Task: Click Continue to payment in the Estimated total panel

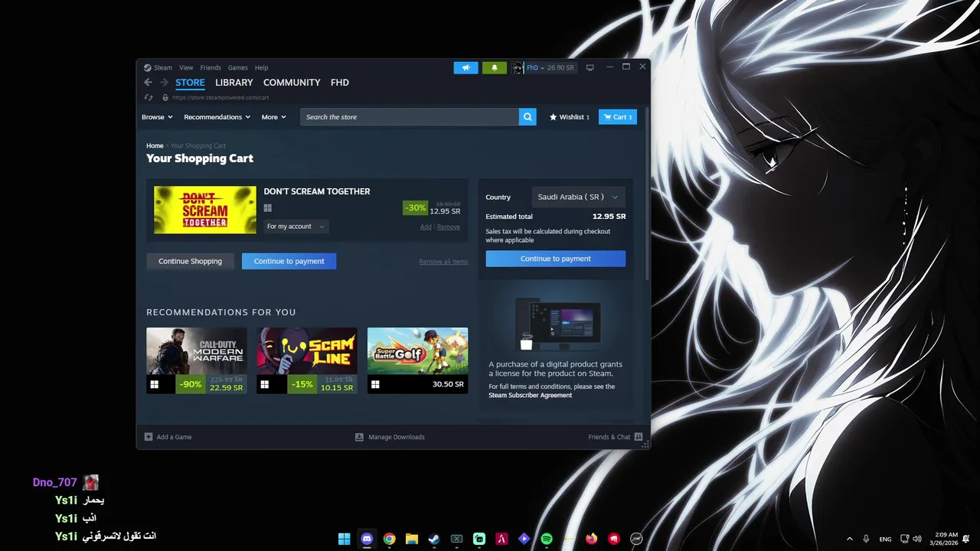Action: tap(555, 259)
